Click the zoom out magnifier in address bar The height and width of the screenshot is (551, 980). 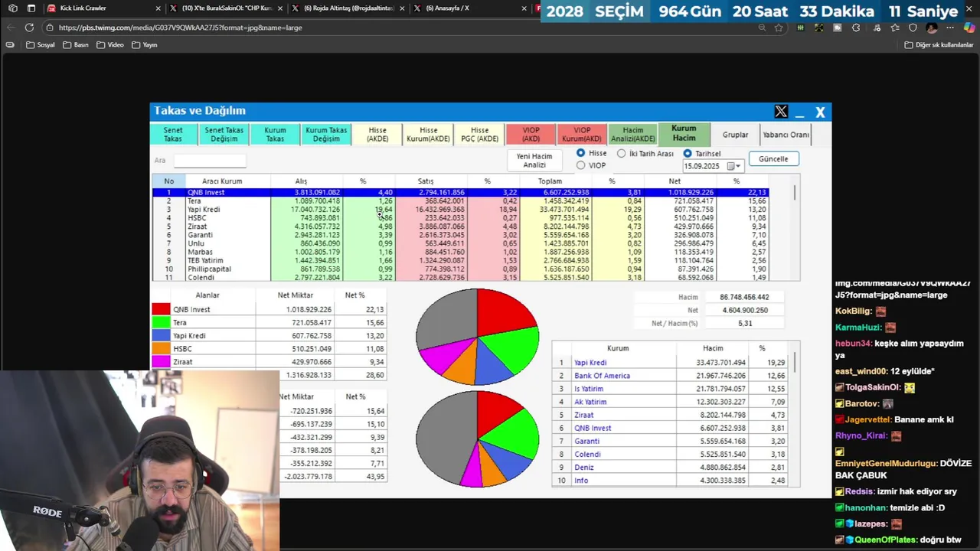(x=762, y=28)
